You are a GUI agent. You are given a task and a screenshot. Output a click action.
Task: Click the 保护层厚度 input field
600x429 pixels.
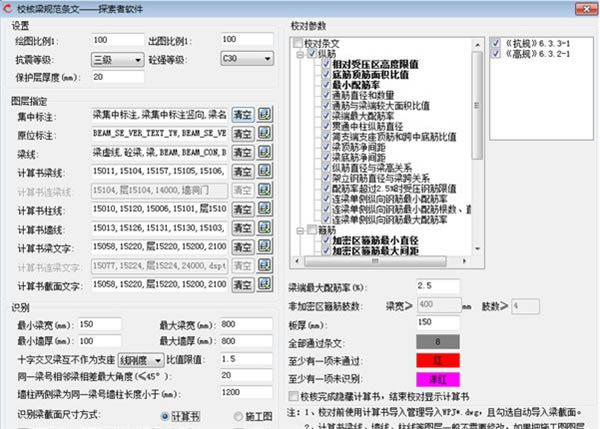118,77
